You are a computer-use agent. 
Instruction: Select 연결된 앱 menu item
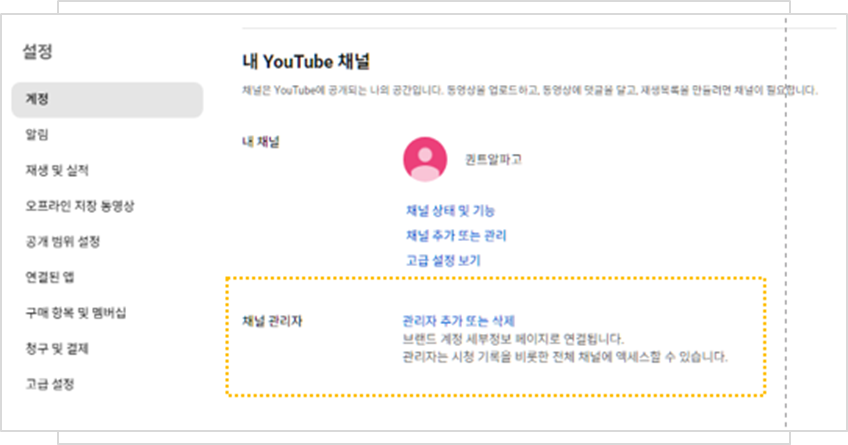click(x=50, y=277)
